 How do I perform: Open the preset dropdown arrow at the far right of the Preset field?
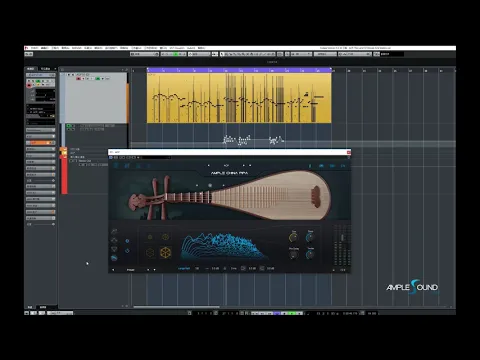click(154, 269)
